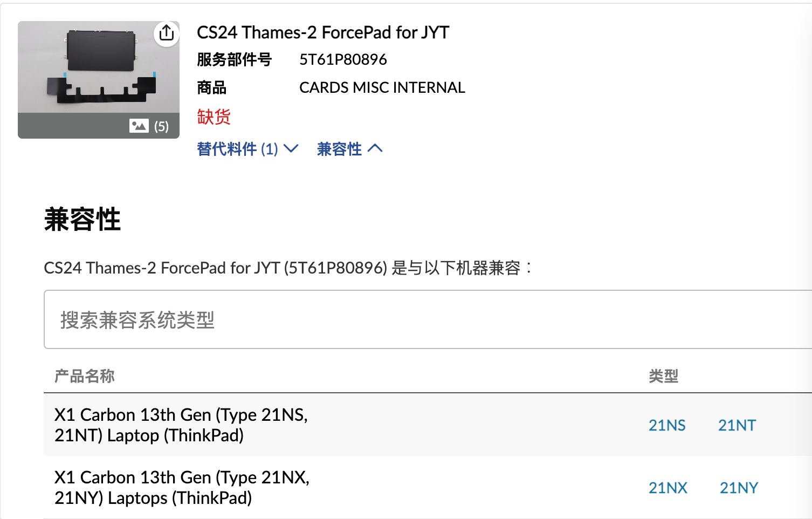Click the 是与以下机器兼容 description sentence
The width and height of the screenshot is (812, 519).
pos(288,268)
